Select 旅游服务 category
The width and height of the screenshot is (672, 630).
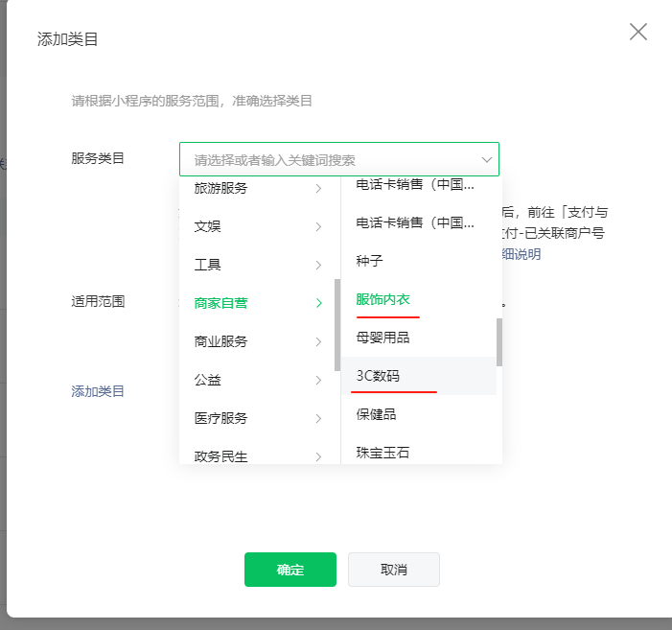[x=220, y=188]
